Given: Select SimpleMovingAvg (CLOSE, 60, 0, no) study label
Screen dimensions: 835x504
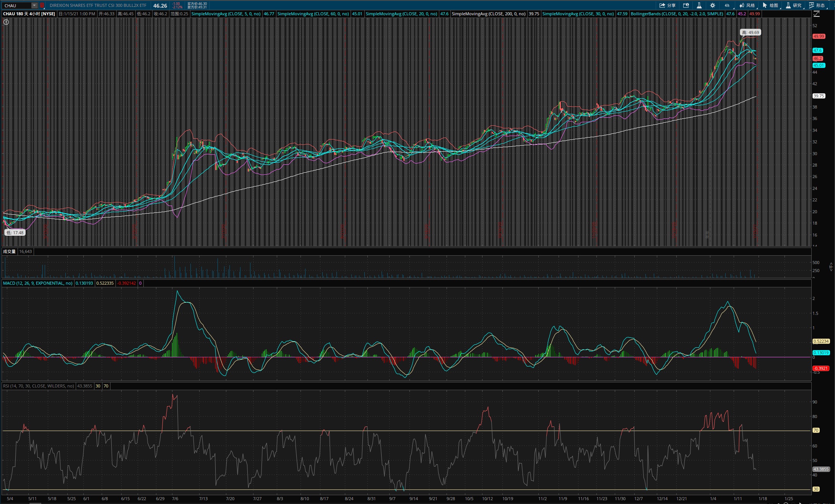Looking at the screenshot, I should pyautogui.click(x=313, y=14).
